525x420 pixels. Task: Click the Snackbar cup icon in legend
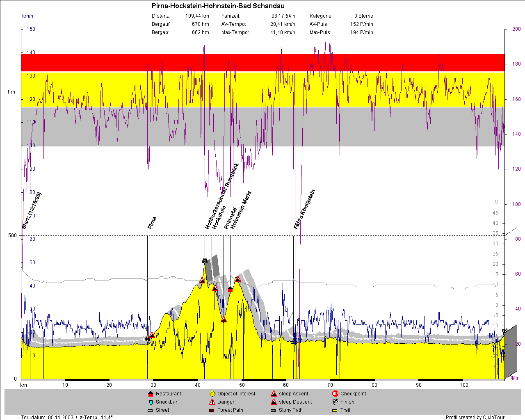[x=151, y=402]
